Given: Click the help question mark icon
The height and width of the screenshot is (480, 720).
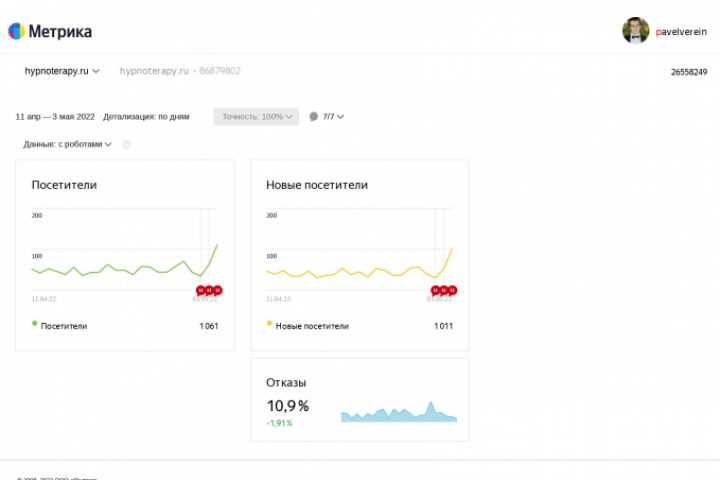Looking at the screenshot, I should coord(126,144).
